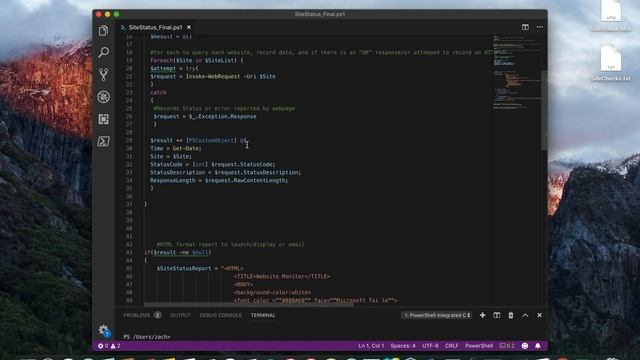The height and width of the screenshot is (360, 640).
Task: Click '[PSCustomObject]' text in line 29
Action: (x=211, y=140)
